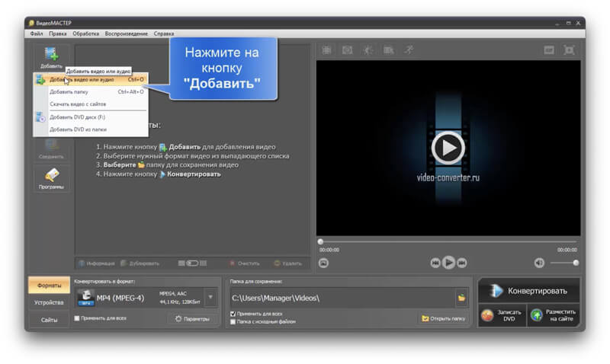Enable Папка с исходным файлом checkbox

pos(233,321)
